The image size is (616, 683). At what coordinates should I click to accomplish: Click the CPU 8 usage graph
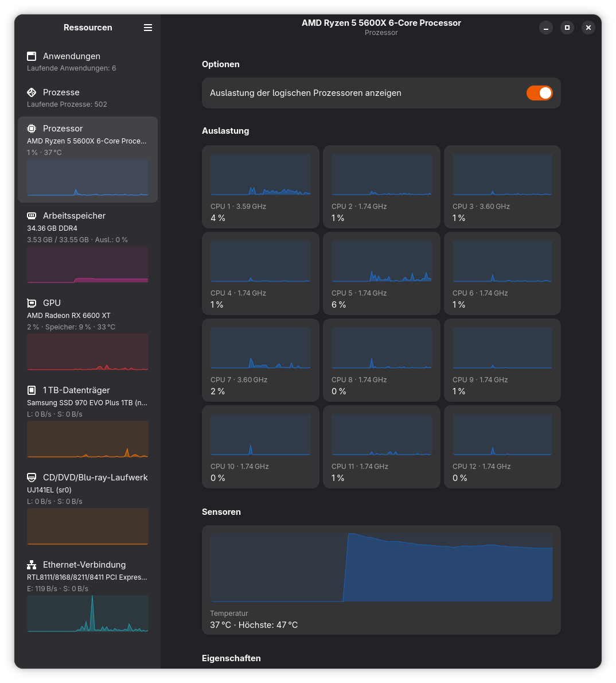coord(381,348)
